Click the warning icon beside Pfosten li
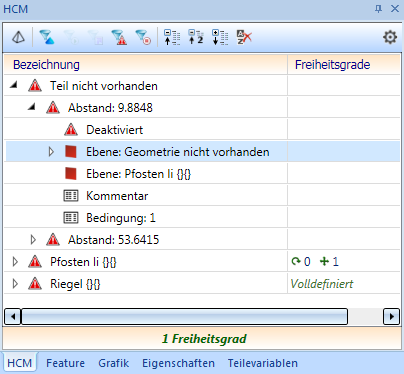Screen dimensions: 404x374 (35, 262)
